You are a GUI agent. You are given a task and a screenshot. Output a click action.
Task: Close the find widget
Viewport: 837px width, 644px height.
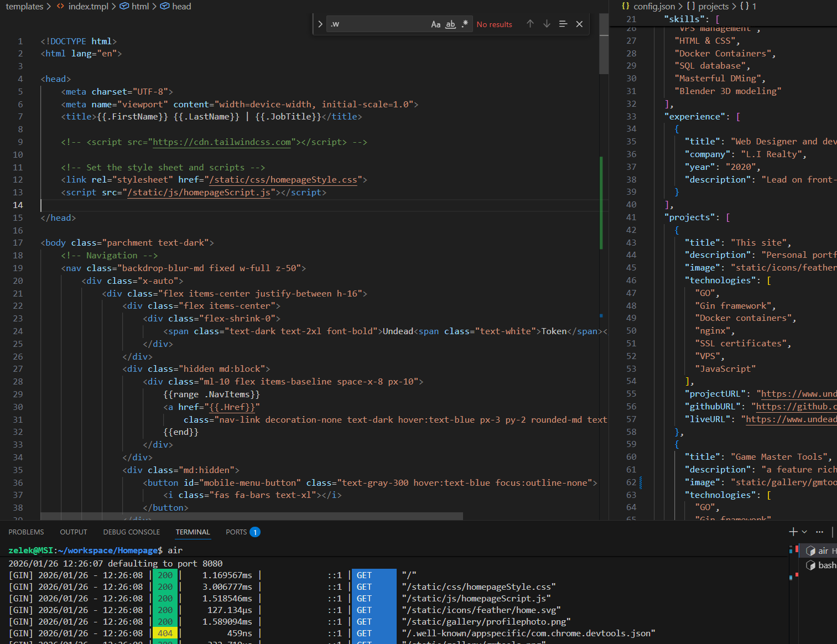tap(579, 24)
